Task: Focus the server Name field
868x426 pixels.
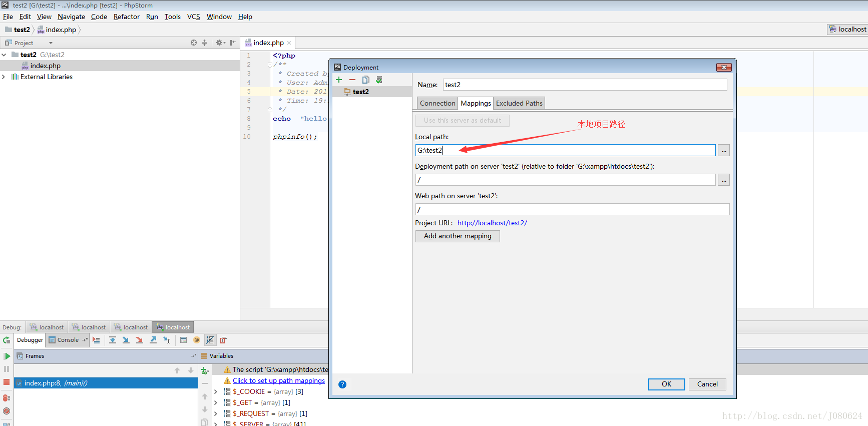Action: click(585, 85)
